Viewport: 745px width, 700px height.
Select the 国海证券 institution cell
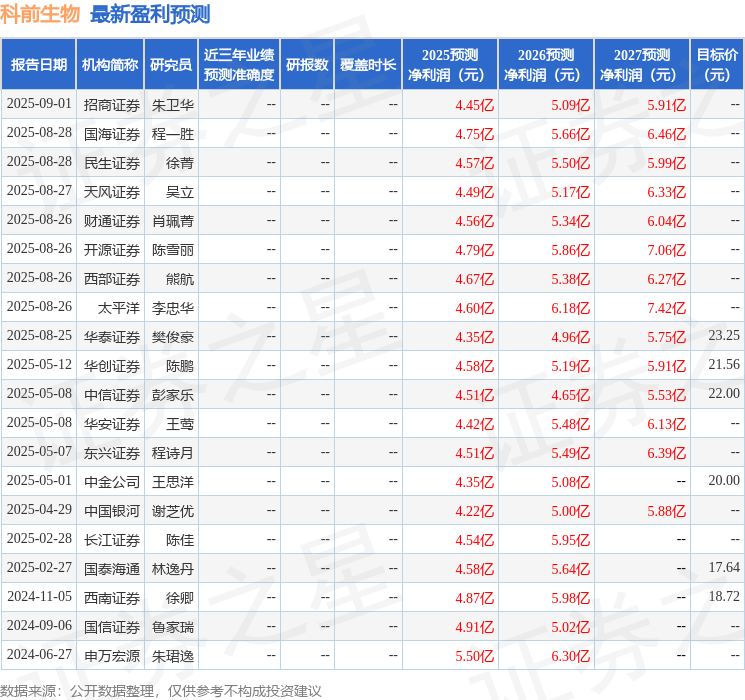(x=112, y=134)
